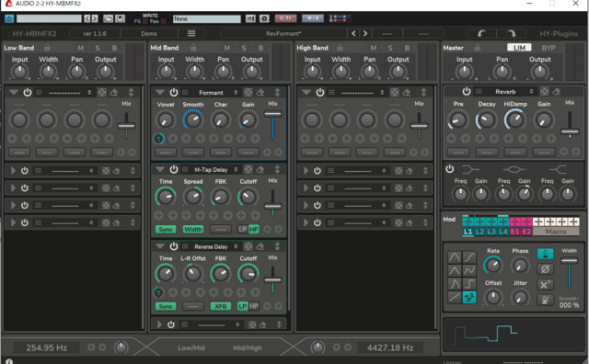Clear the Formant effect with eraser icon

tap(260, 92)
